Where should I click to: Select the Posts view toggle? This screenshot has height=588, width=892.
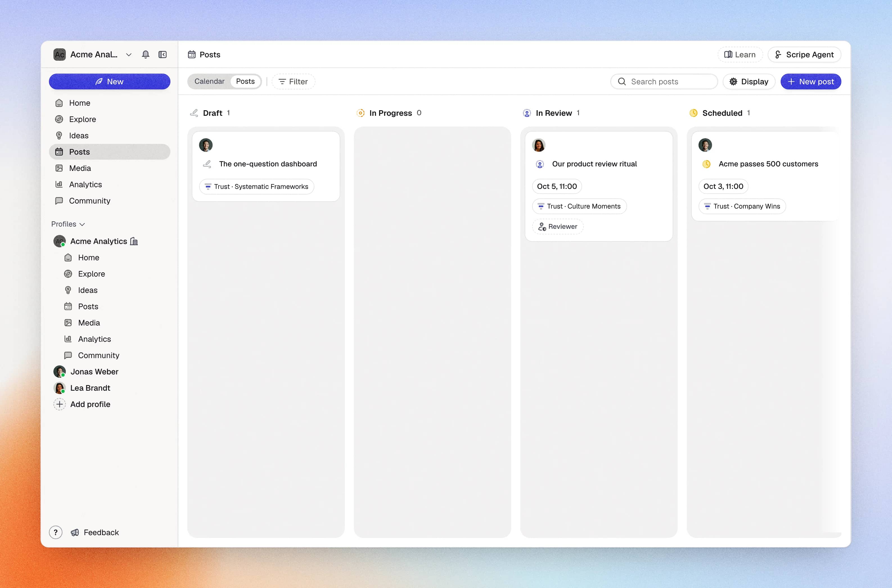pyautogui.click(x=245, y=82)
